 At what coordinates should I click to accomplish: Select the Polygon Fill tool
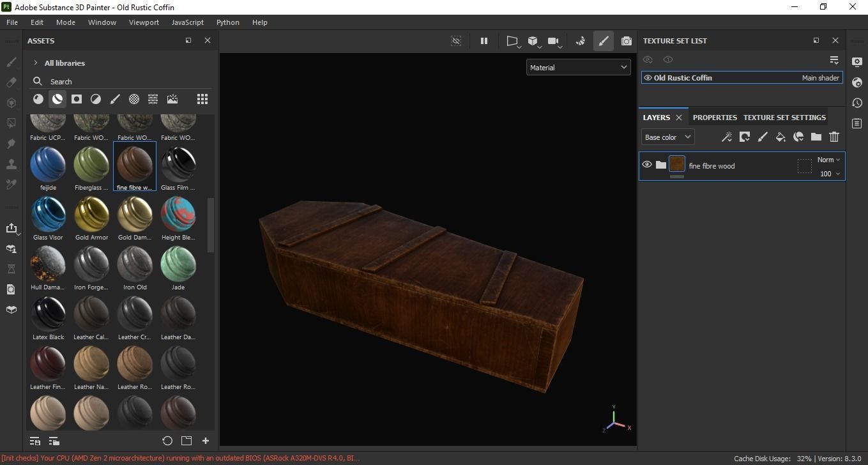(x=11, y=123)
